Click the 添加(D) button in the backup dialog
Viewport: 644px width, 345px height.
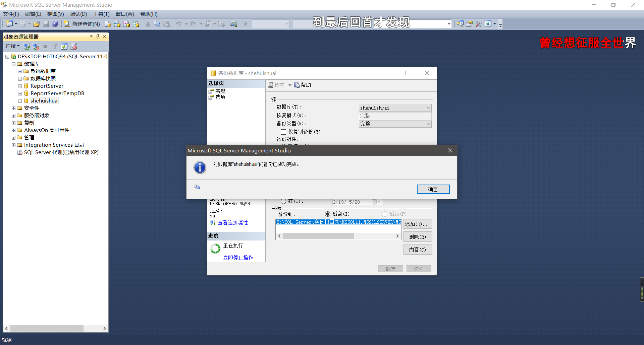pos(418,224)
